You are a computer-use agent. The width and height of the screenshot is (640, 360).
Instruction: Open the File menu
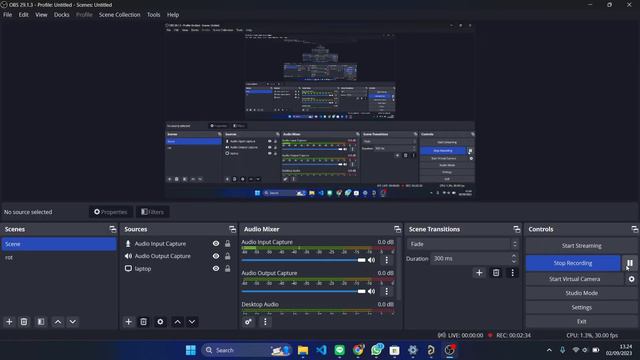[8, 15]
